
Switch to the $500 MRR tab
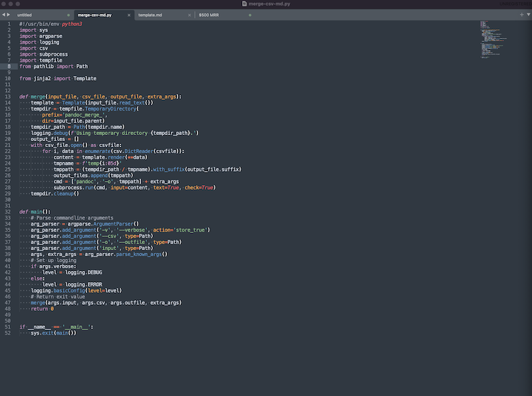point(209,14)
